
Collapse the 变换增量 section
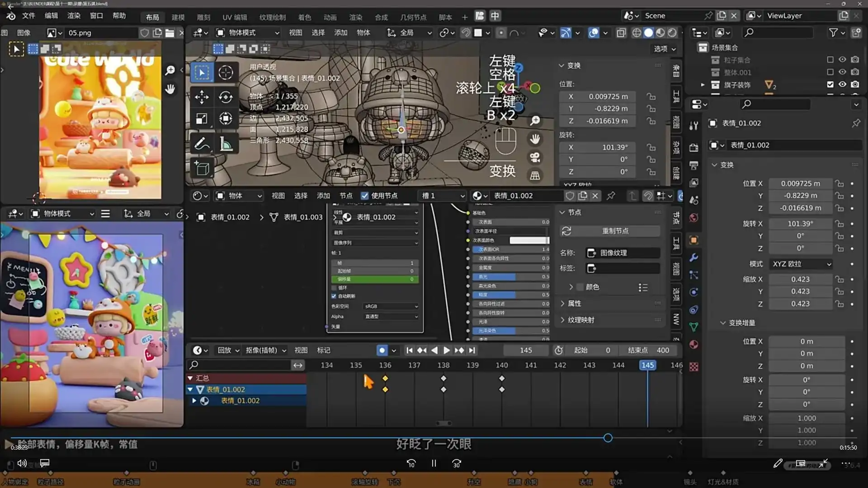[x=741, y=323]
